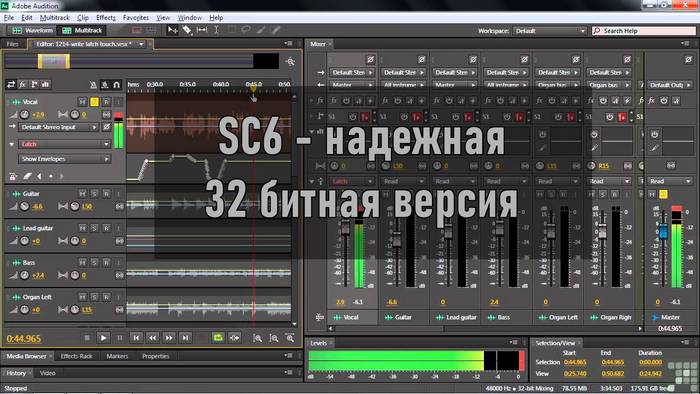Open the Effects menu
Image resolution: width=700 pixels, height=394 pixels.
click(x=106, y=18)
